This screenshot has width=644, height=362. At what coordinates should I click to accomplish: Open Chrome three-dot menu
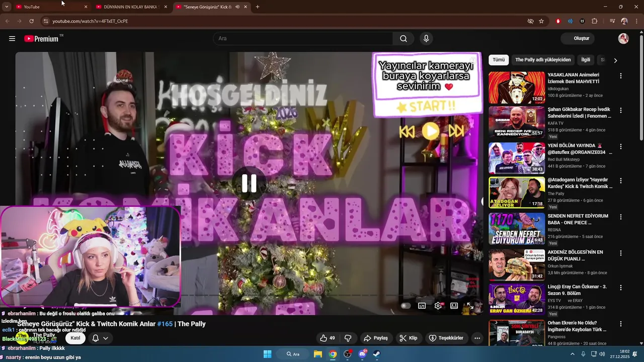pos(636,21)
